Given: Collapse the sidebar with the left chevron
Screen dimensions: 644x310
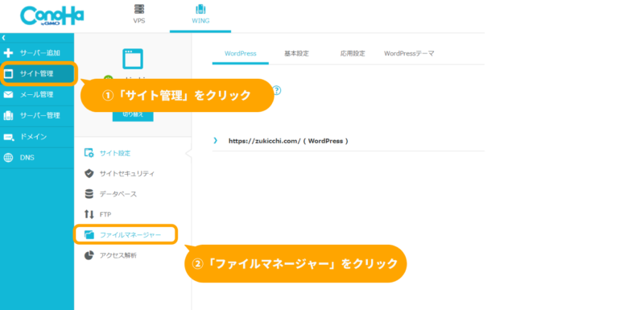Looking at the screenshot, I should coord(3,37).
